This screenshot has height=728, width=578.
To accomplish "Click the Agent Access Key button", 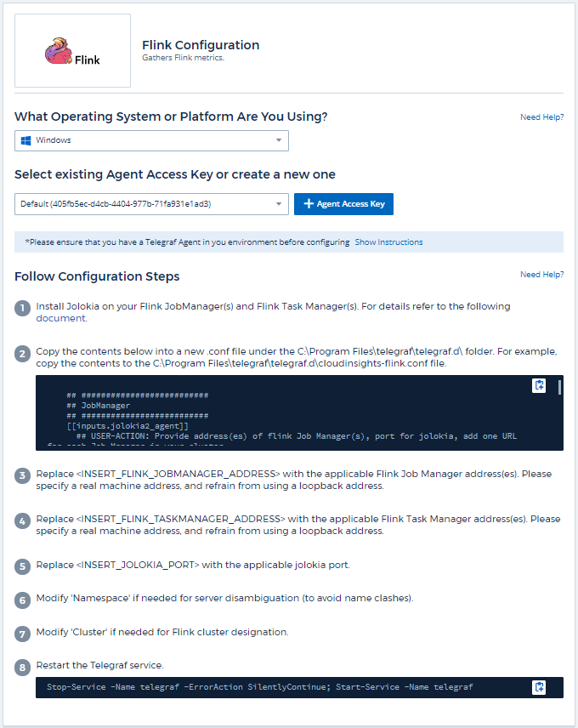I will point(343,204).
